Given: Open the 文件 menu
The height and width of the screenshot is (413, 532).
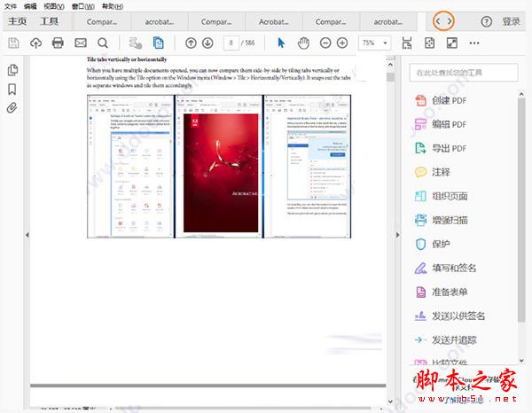Looking at the screenshot, I should (x=11, y=6).
